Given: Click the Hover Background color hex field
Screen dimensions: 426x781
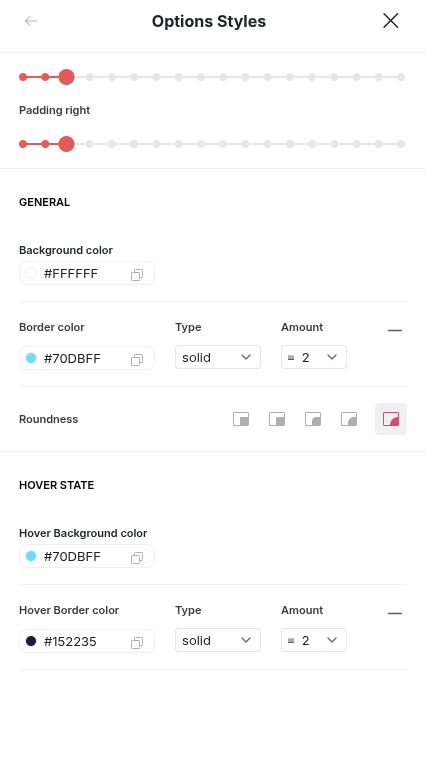Looking at the screenshot, I should click(x=87, y=556).
